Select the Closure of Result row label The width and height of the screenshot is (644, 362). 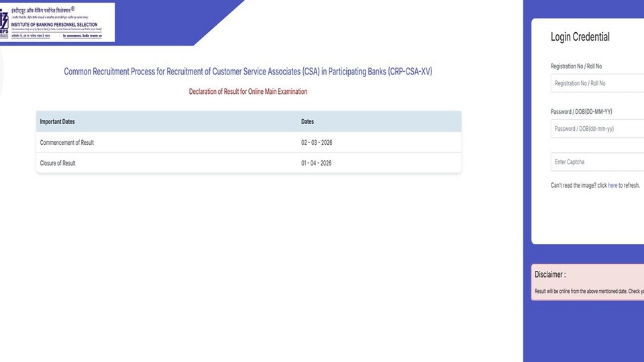click(x=58, y=163)
